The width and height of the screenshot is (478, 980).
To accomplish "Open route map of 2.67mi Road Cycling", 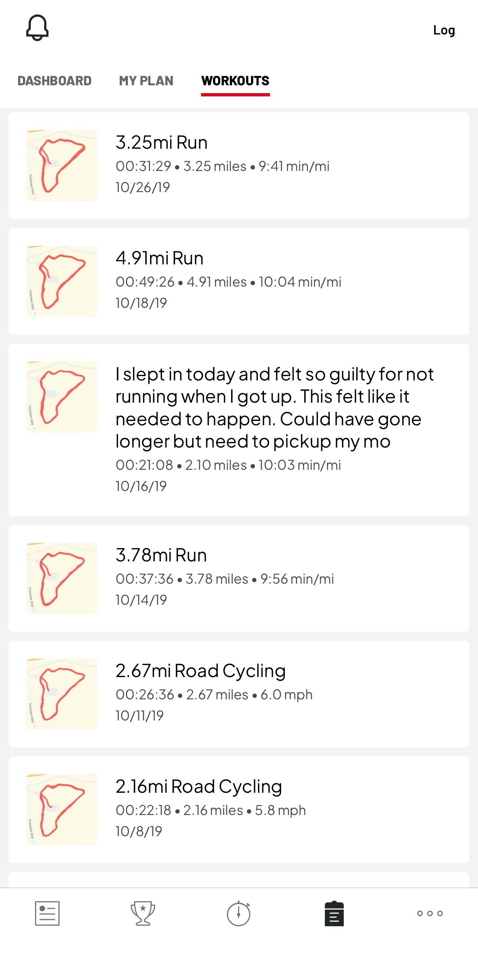I will [62, 694].
